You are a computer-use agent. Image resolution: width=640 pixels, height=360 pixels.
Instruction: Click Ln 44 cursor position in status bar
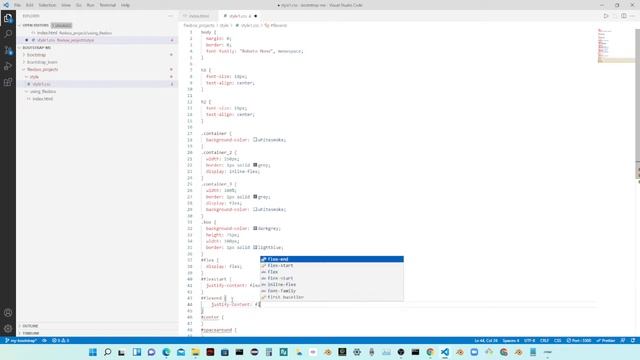click(x=486, y=340)
